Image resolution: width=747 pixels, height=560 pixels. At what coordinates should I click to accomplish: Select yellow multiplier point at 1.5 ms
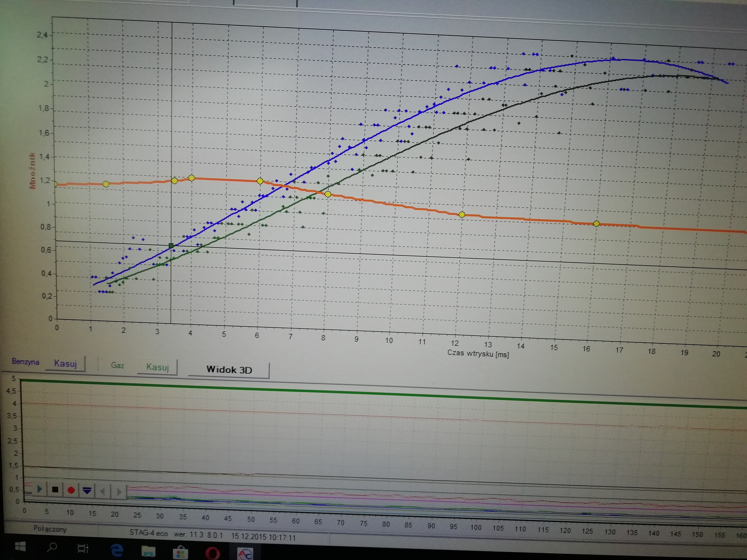[x=106, y=184]
